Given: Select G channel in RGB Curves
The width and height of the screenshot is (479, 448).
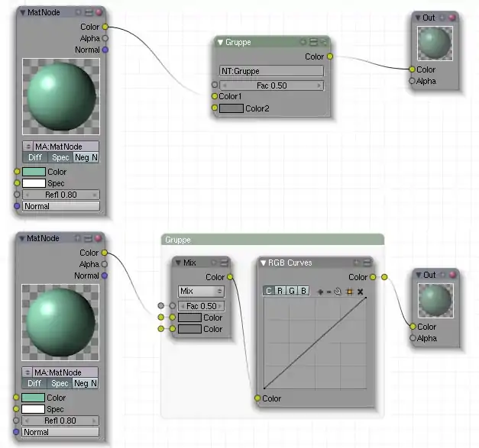Looking at the screenshot, I should (292, 291).
